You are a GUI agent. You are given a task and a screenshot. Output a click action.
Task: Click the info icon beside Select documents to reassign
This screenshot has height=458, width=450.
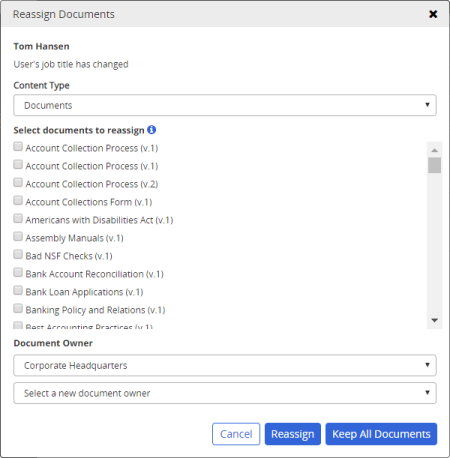pos(151,129)
